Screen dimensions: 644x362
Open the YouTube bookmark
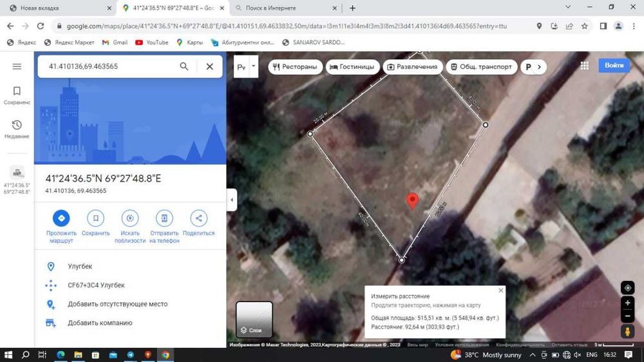coord(151,43)
